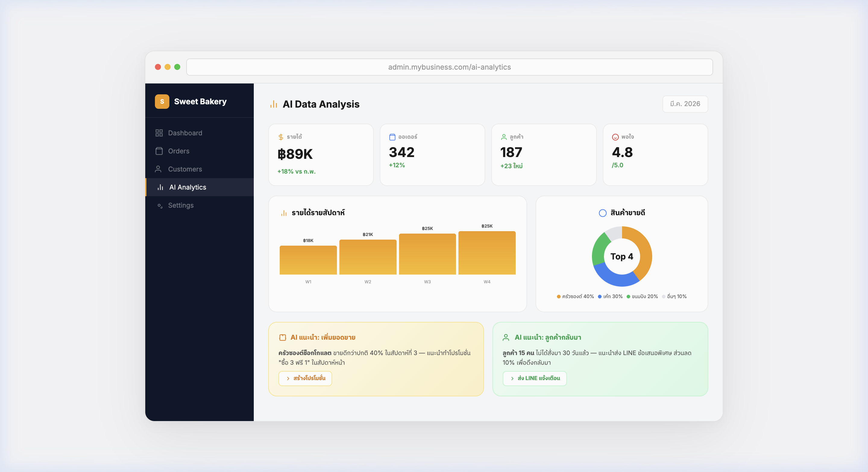
Task: Click the green ขนมปัง legend color dot
Action: pyautogui.click(x=628, y=297)
